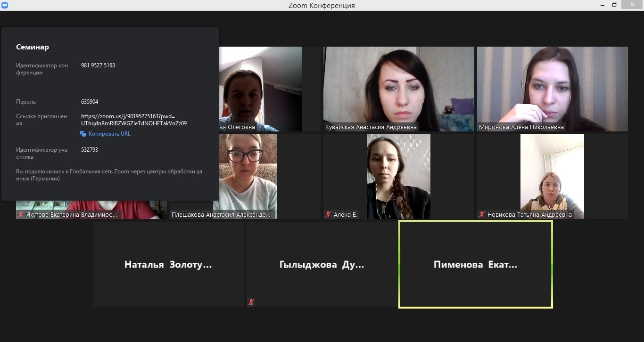Click muted mic icon next to Алёна Е.
The image size is (644, 342).
tap(328, 214)
